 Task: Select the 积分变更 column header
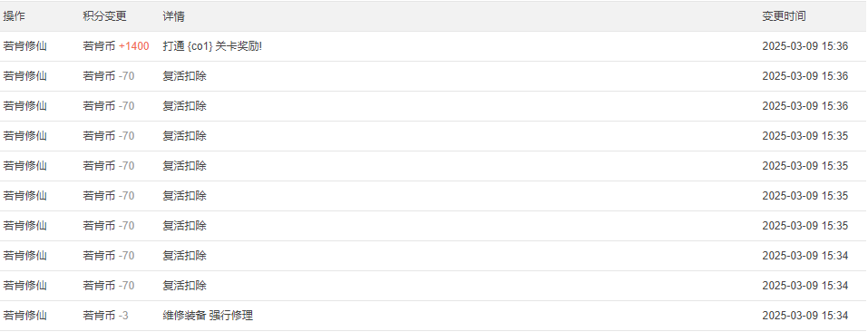tap(104, 16)
